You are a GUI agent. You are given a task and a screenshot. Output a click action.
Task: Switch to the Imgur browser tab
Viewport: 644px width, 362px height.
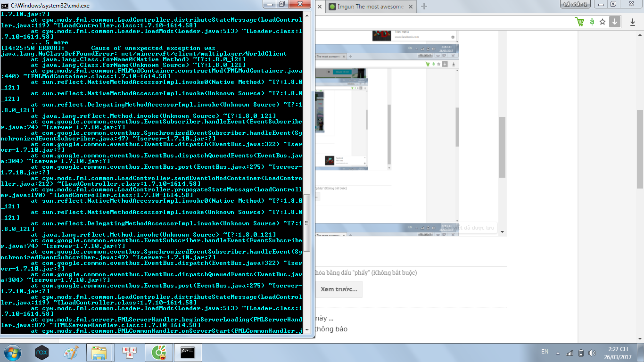(370, 7)
